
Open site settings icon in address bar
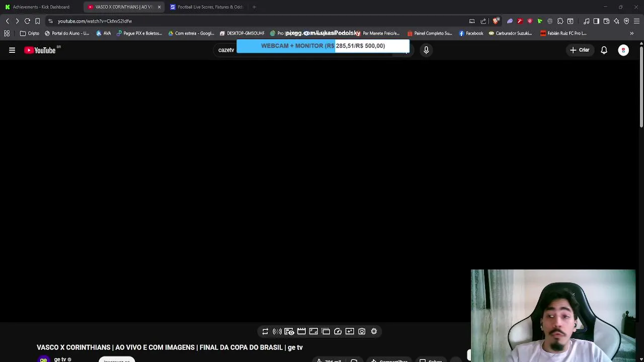tap(50, 21)
